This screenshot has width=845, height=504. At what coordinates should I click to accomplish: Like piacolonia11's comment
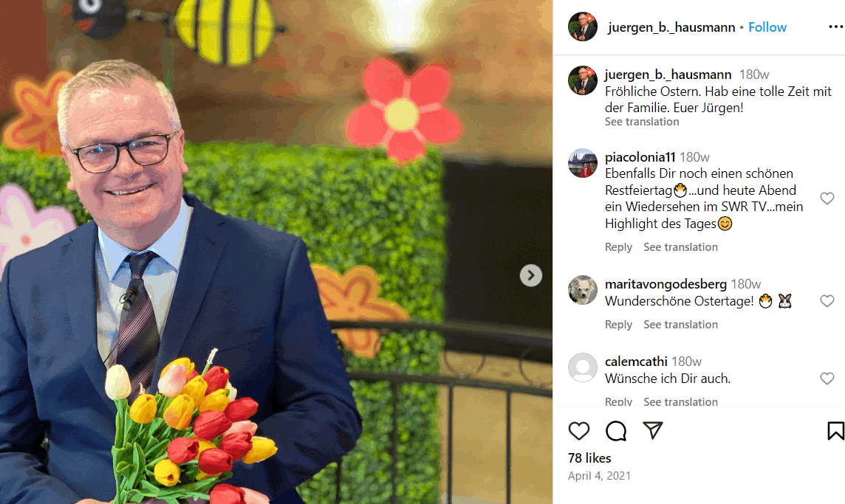[x=827, y=199]
